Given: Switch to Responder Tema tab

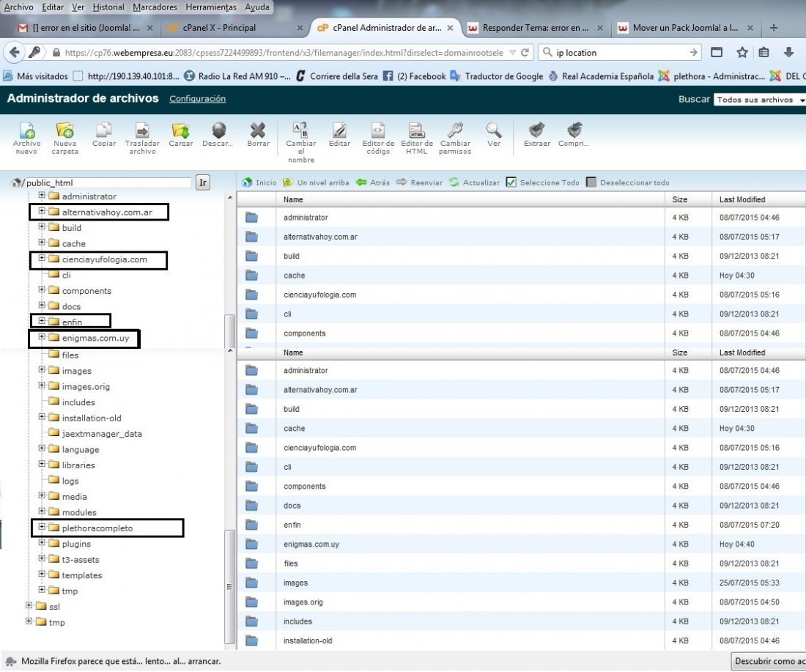Looking at the screenshot, I should click(535, 28).
